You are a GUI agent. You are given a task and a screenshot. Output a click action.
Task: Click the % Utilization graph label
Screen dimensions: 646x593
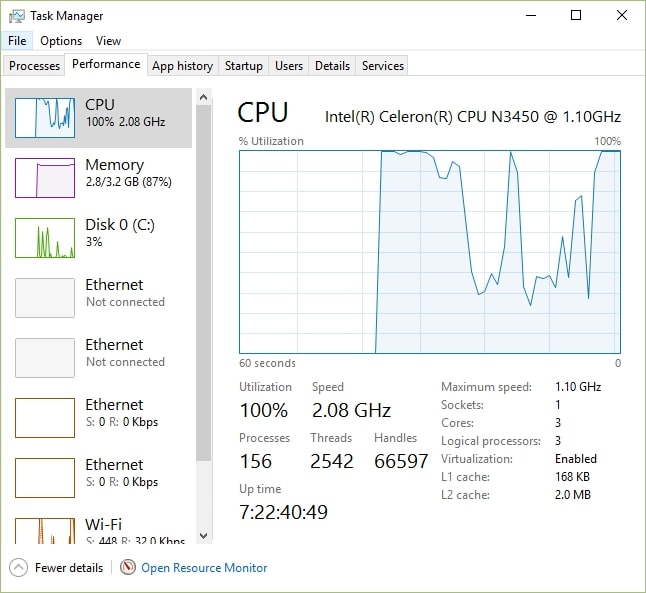(x=271, y=141)
